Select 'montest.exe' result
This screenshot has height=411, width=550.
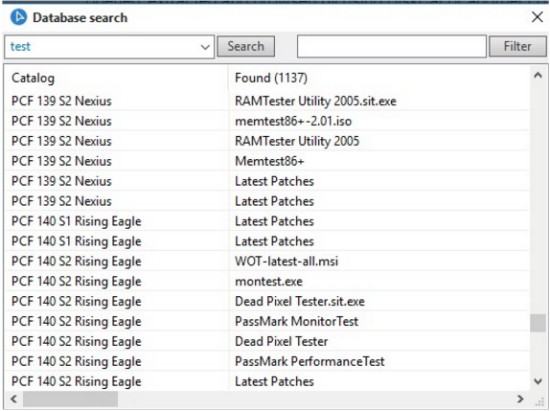(x=269, y=281)
